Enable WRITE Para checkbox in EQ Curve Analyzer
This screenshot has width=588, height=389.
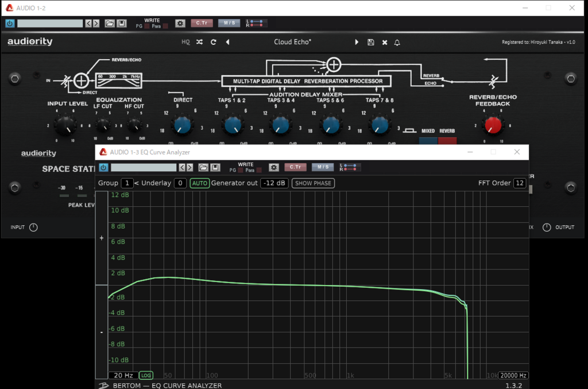pos(259,170)
